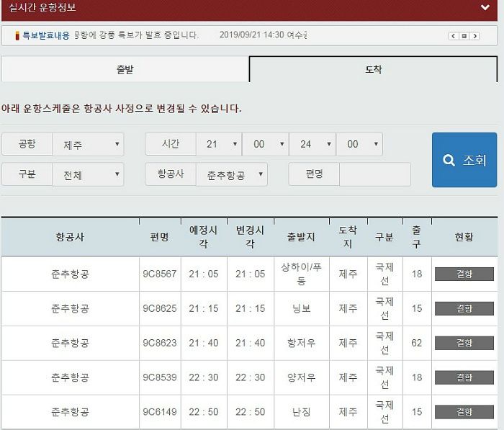The height and width of the screenshot is (430, 504).
Task: Click the 현황 column header
Action: 464,237
